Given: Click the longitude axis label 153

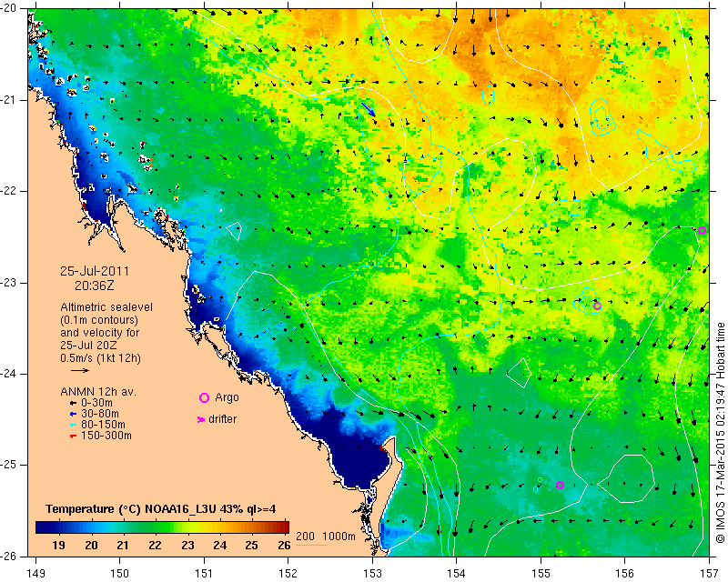Looking at the screenshot, I should [x=372, y=573].
